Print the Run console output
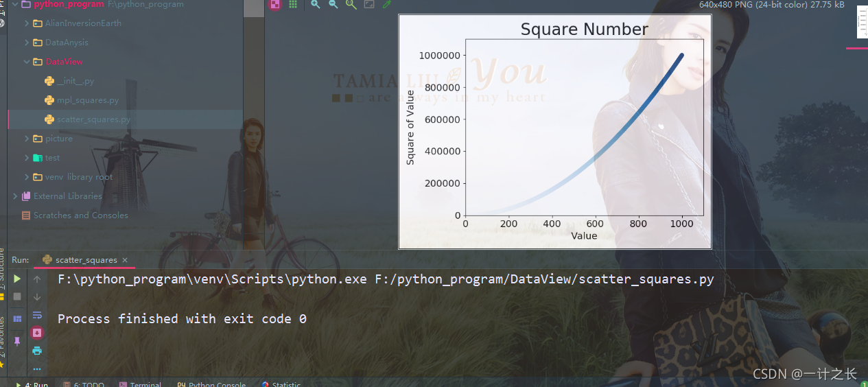 click(37, 351)
